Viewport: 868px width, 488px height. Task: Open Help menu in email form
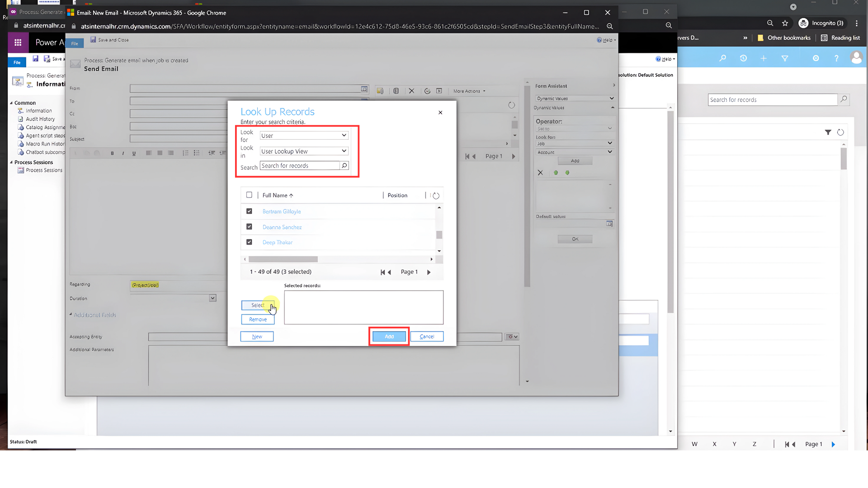606,40
